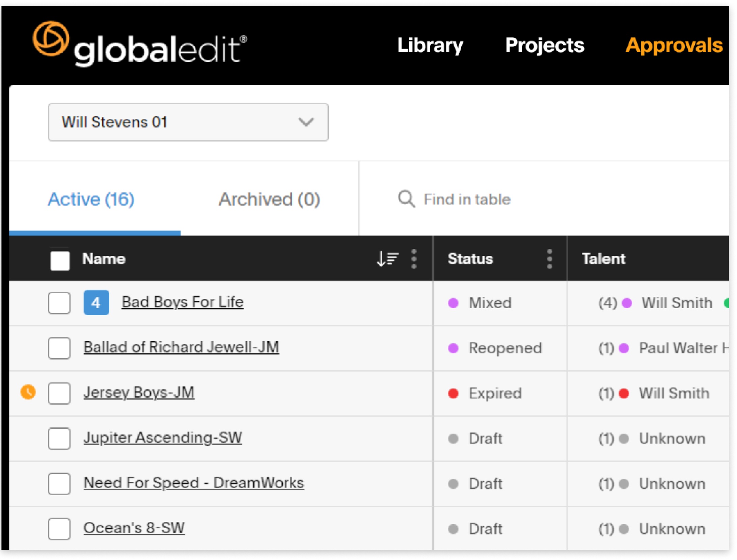The image size is (737, 560).
Task: Click the blue 4 badge icon
Action: [96, 302]
